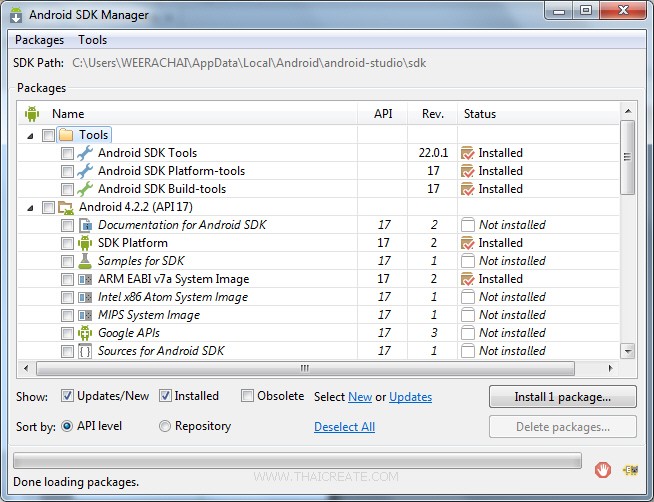This screenshot has height=502, width=654.
Task: Check the Documentation for Android SDK checkbox
Action: [x=67, y=226]
